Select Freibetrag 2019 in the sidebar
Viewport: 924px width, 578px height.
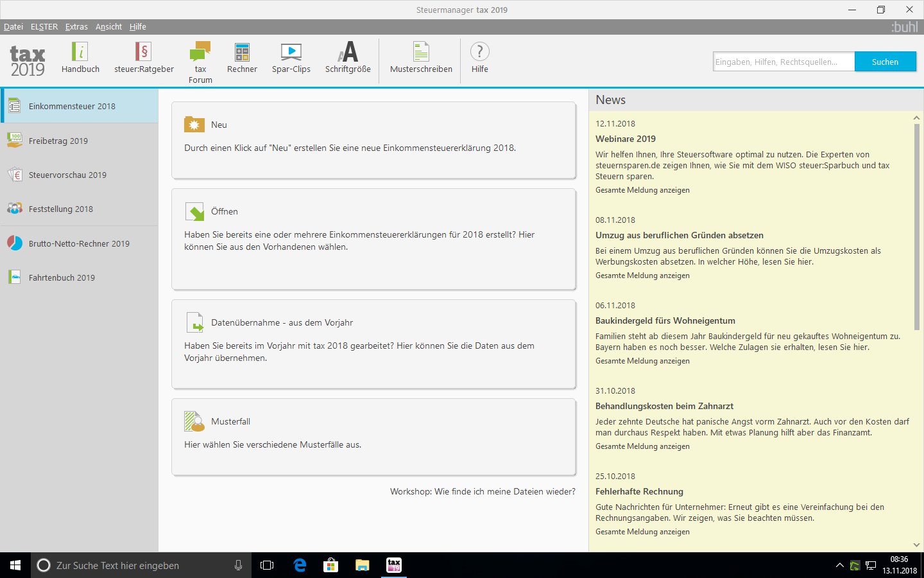(x=58, y=141)
